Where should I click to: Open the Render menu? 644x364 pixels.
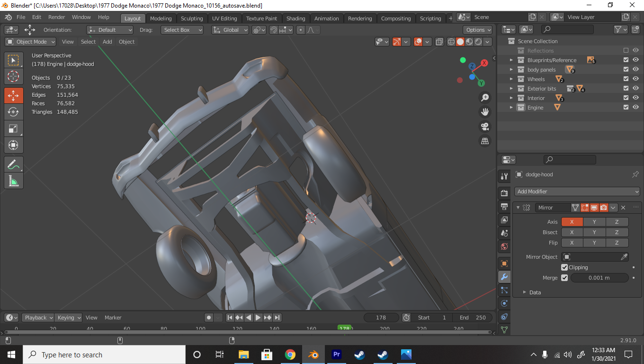[57, 17]
